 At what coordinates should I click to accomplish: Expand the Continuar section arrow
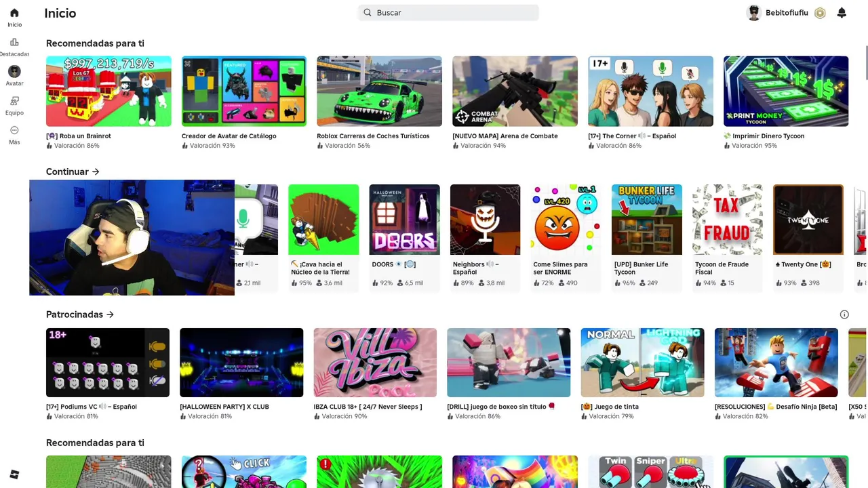click(x=96, y=171)
